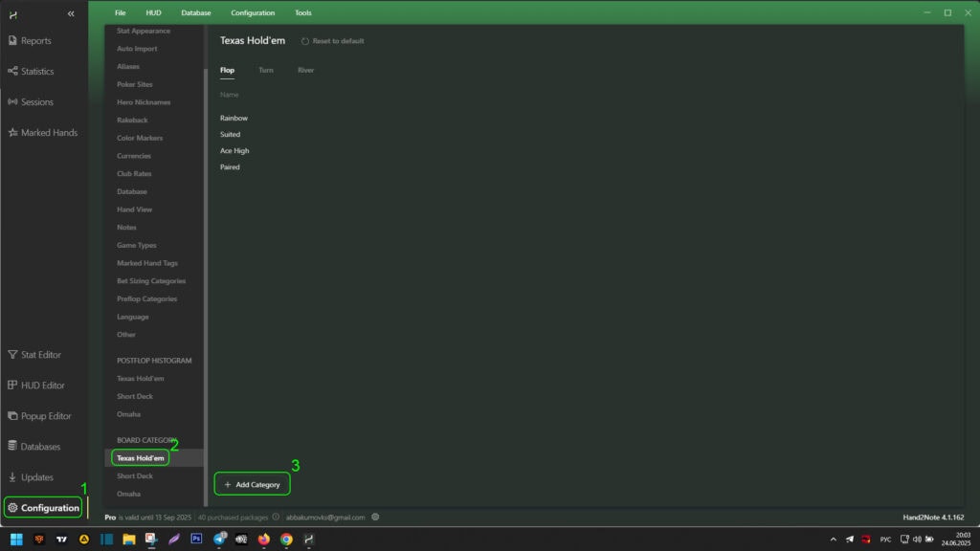Click the Hand2Note taskbar icon
The width and height of the screenshot is (980, 551).
(x=309, y=540)
